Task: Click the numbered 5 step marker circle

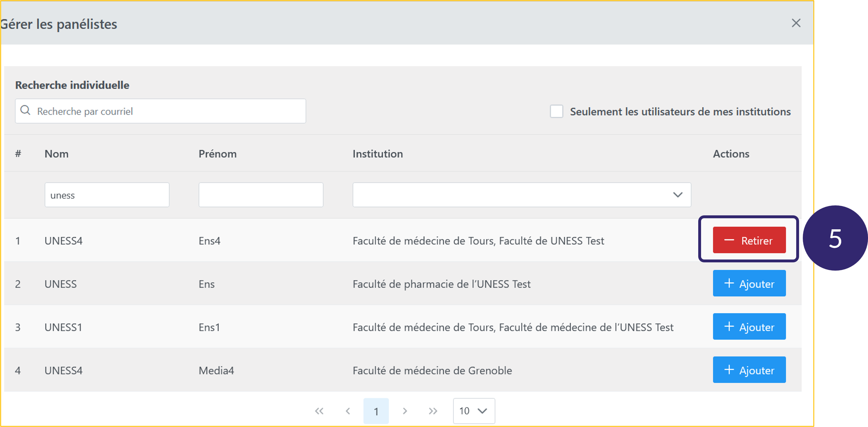Action: [x=834, y=238]
